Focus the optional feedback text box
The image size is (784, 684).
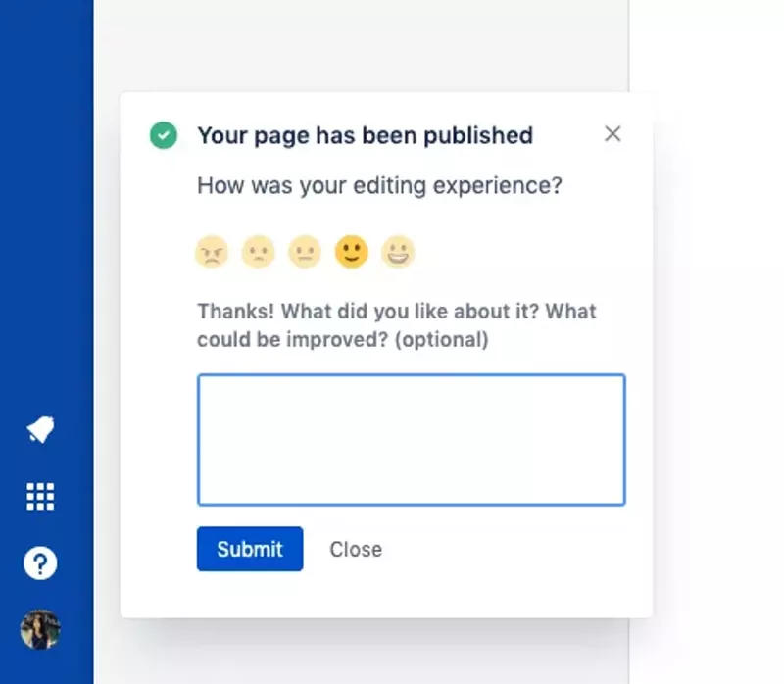point(412,439)
